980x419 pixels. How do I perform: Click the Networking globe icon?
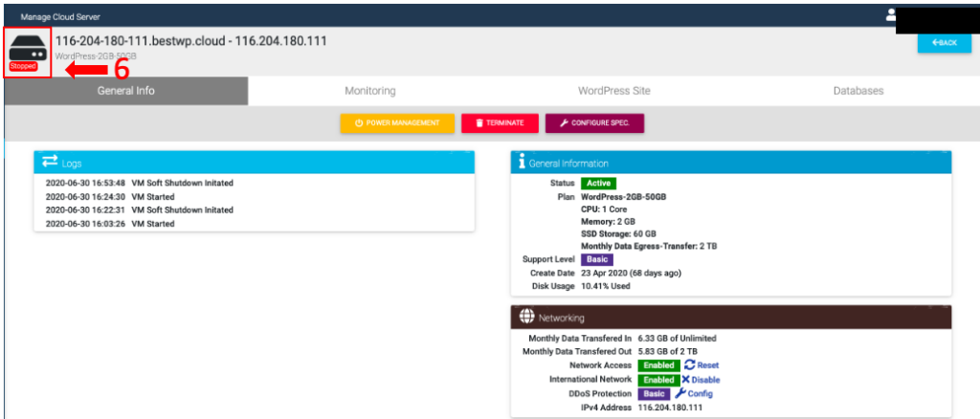(526, 317)
